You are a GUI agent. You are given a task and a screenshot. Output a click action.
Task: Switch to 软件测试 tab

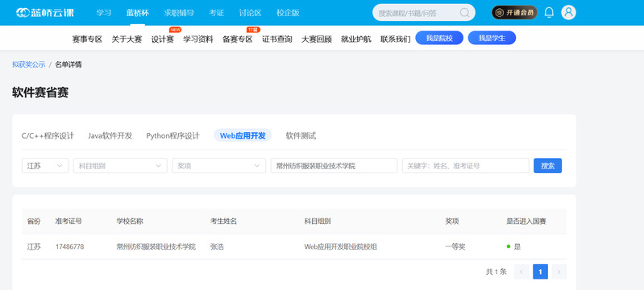[301, 135]
